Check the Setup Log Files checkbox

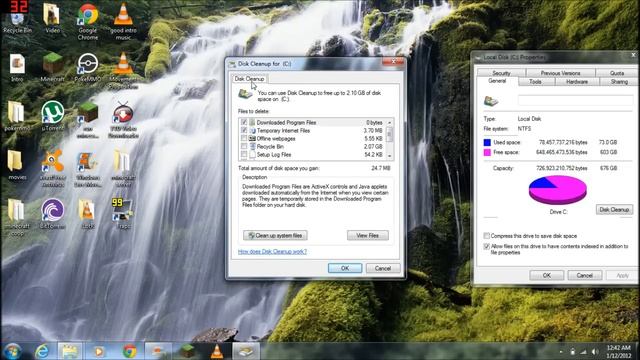244,155
